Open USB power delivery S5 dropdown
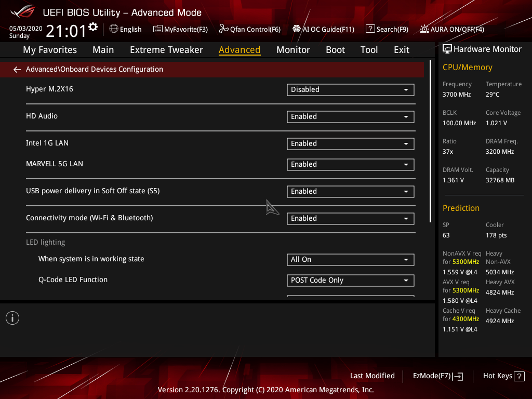 [351, 192]
